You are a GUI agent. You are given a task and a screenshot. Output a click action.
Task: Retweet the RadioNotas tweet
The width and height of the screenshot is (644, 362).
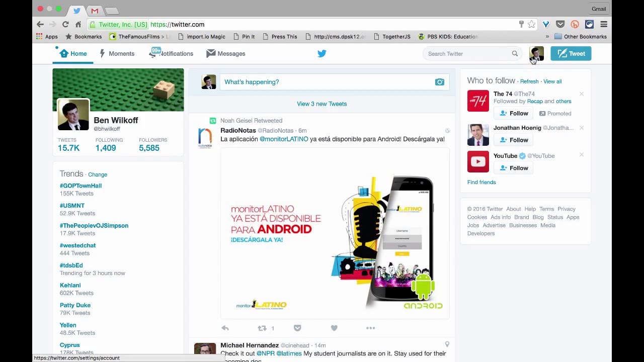tap(262, 328)
